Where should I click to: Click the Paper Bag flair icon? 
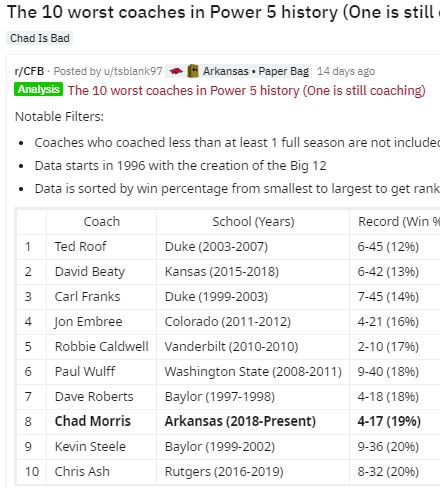point(193,71)
